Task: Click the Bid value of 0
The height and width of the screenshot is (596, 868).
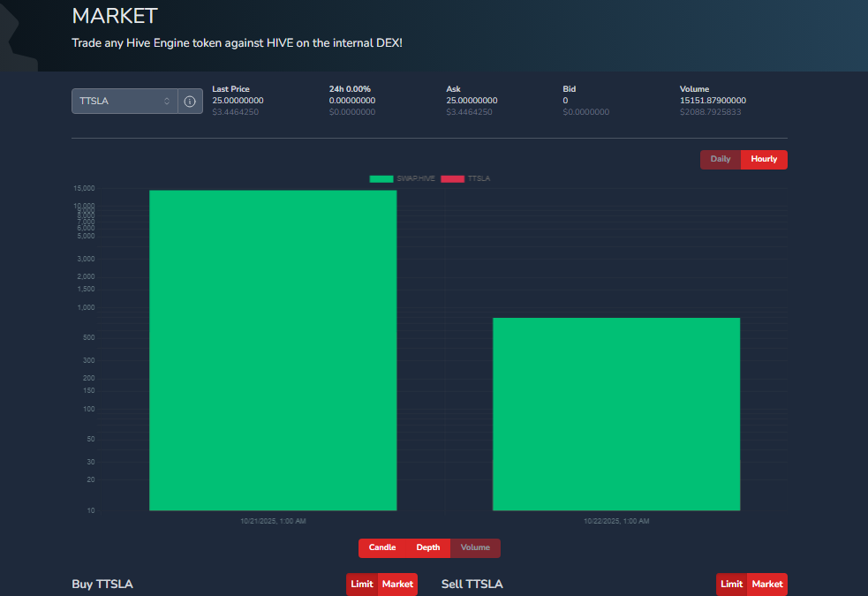Action: [565, 101]
